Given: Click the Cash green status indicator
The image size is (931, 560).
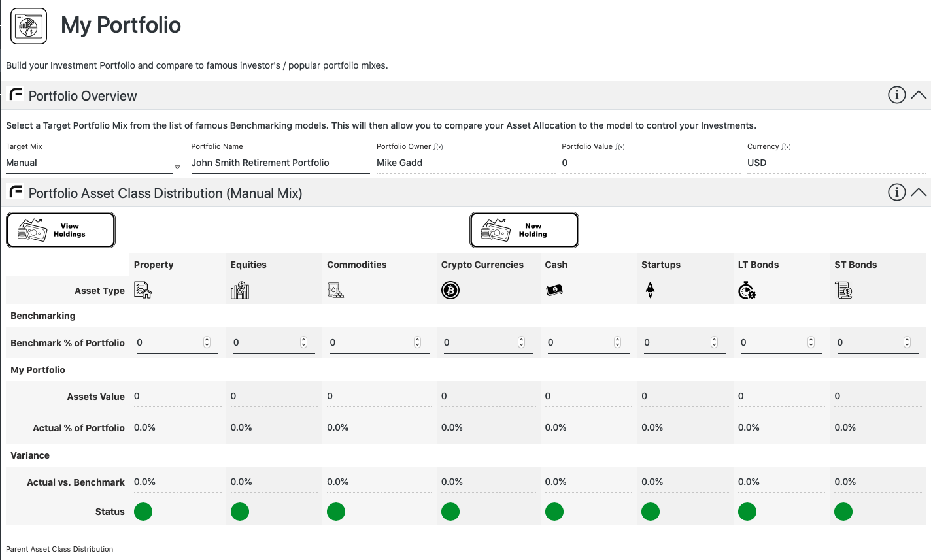Looking at the screenshot, I should pyautogui.click(x=554, y=512).
